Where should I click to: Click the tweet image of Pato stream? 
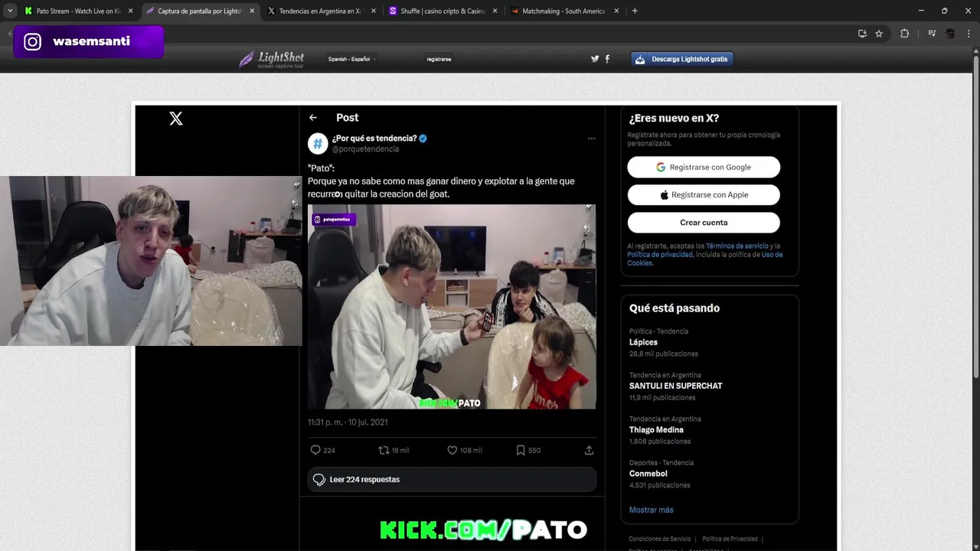click(x=452, y=306)
